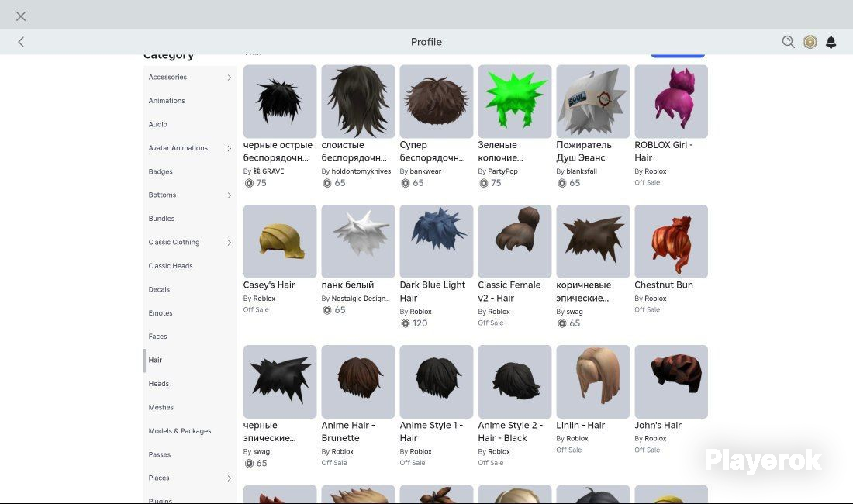Open notifications via the bell icon
853x504 pixels.
(x=831, y=42)
